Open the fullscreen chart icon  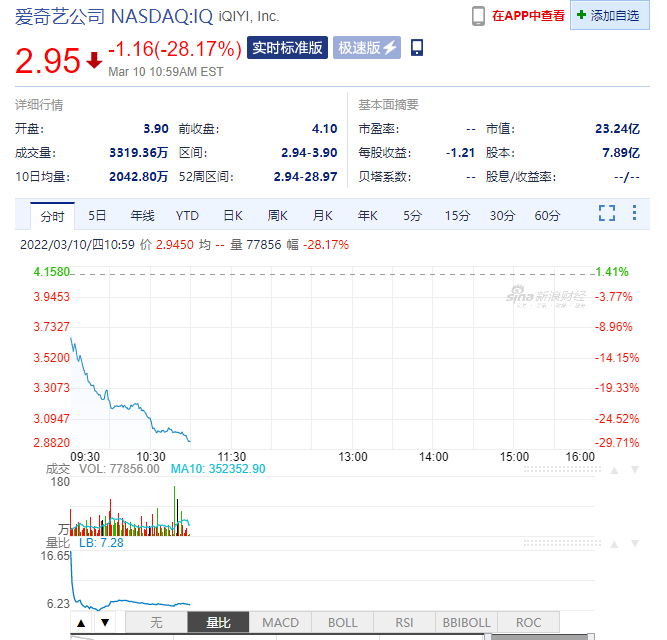click(x=607, y=213)
